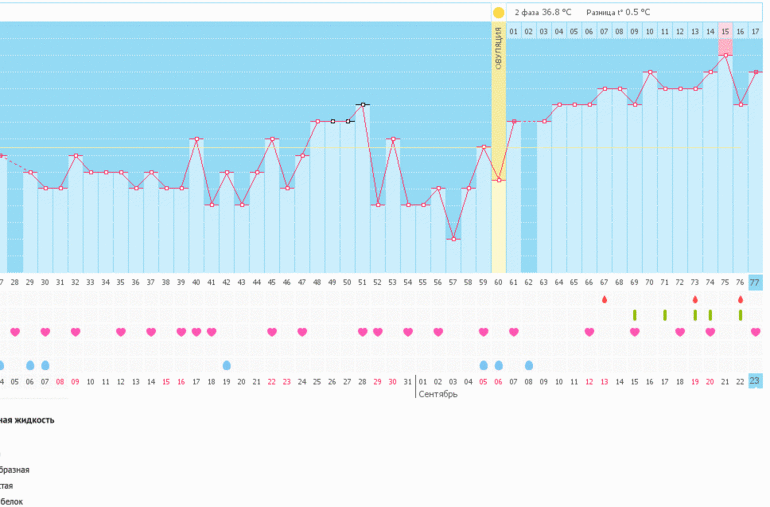Viewport: 770px width, 507px height.
Task: Click the yellow ovulation sun icon
Action: click(x=498, y=12)
